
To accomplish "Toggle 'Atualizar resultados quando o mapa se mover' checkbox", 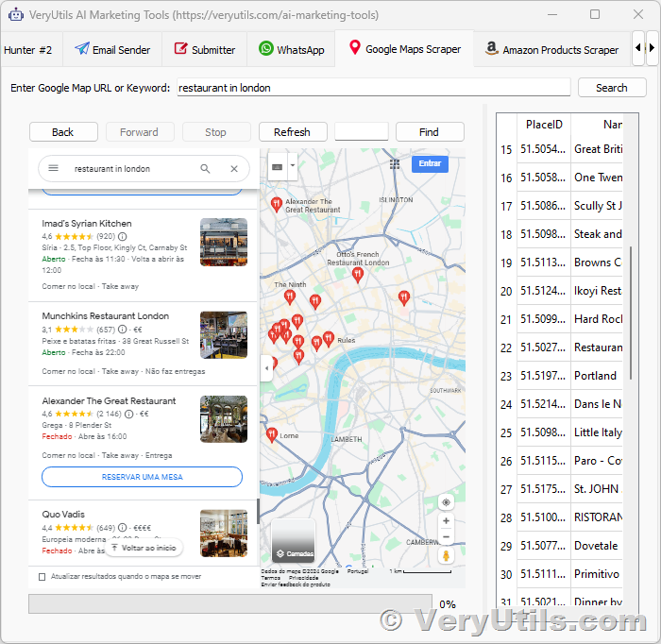I will [x=42, y=577].
